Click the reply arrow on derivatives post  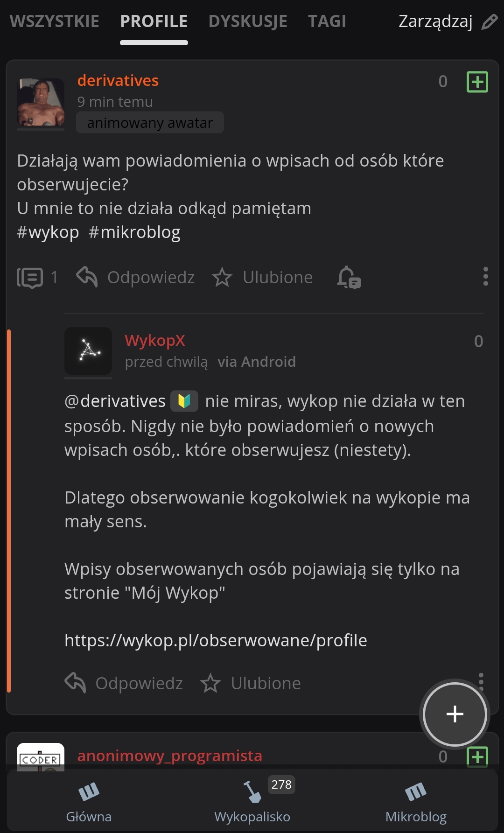click(87, 277)
